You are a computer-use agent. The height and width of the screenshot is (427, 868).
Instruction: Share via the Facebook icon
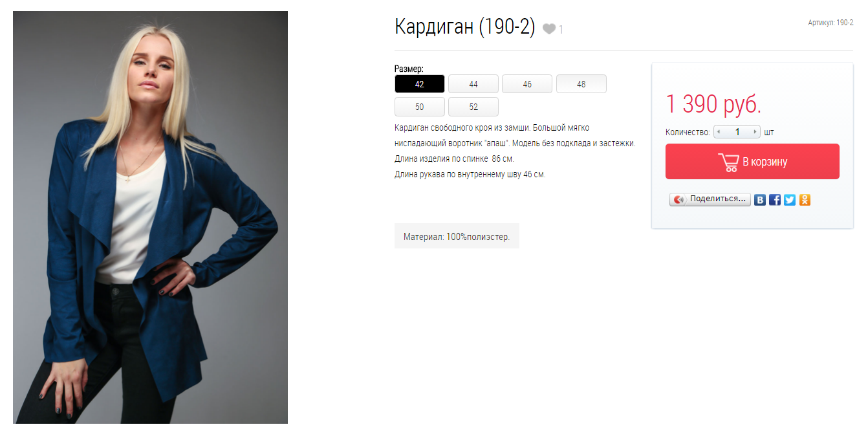[775, 200]
